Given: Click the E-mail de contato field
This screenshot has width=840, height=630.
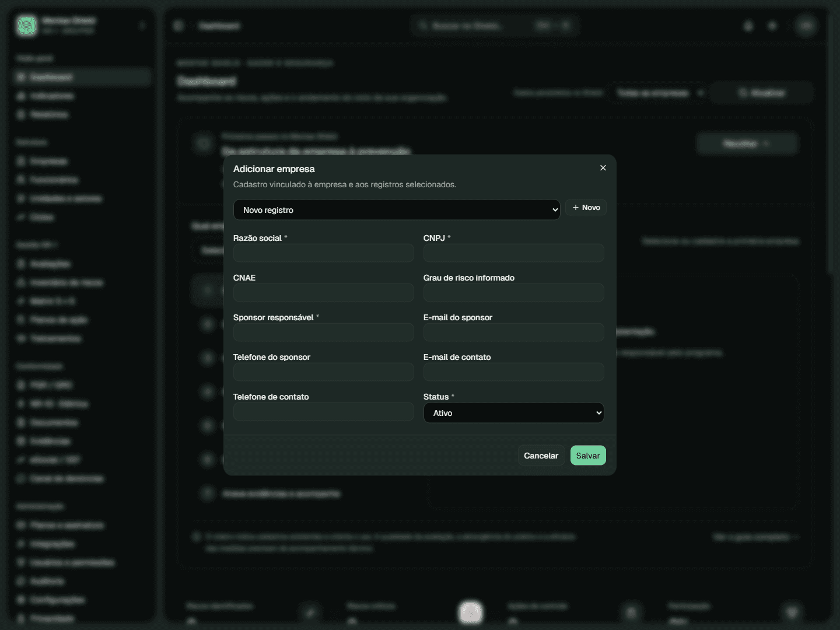Looking at the screenshot, I should tap(513, 372).
